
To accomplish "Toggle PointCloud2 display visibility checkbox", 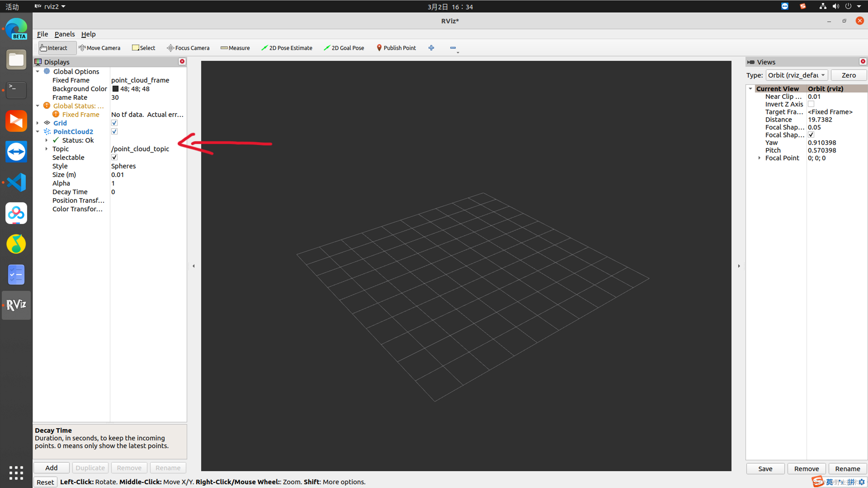I will (x=114, y=131).
